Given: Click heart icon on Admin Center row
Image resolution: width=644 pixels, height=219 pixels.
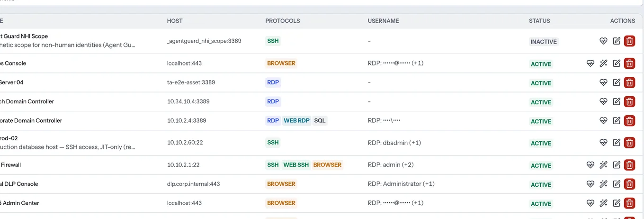Looking at the screenshot, I should point(590,203).
